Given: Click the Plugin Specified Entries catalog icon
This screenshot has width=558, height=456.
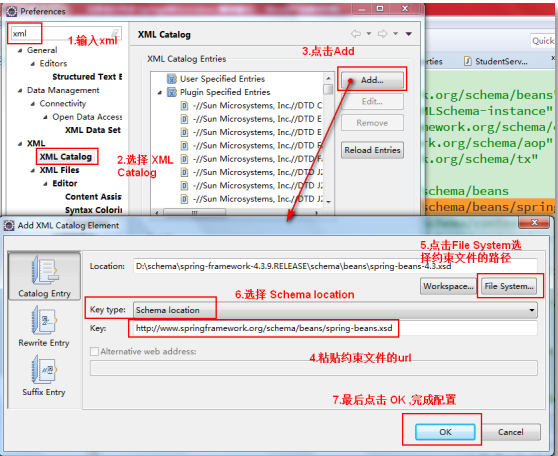Looking at the screenshot, I should point(172,92).
